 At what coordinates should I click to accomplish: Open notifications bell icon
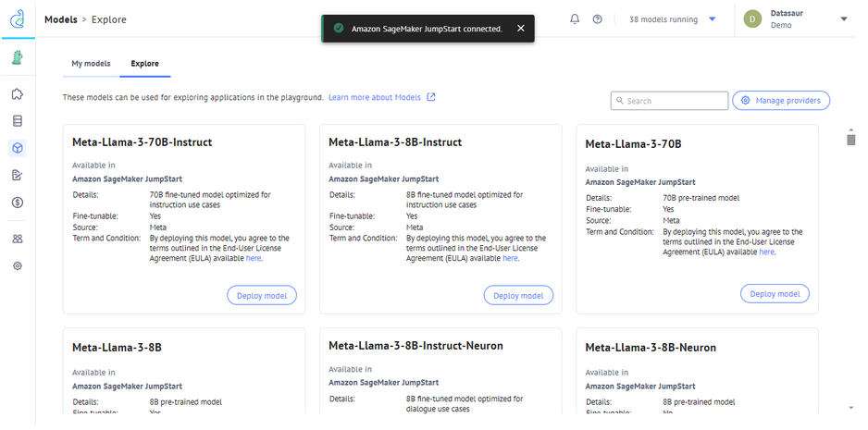click(575, 19)
